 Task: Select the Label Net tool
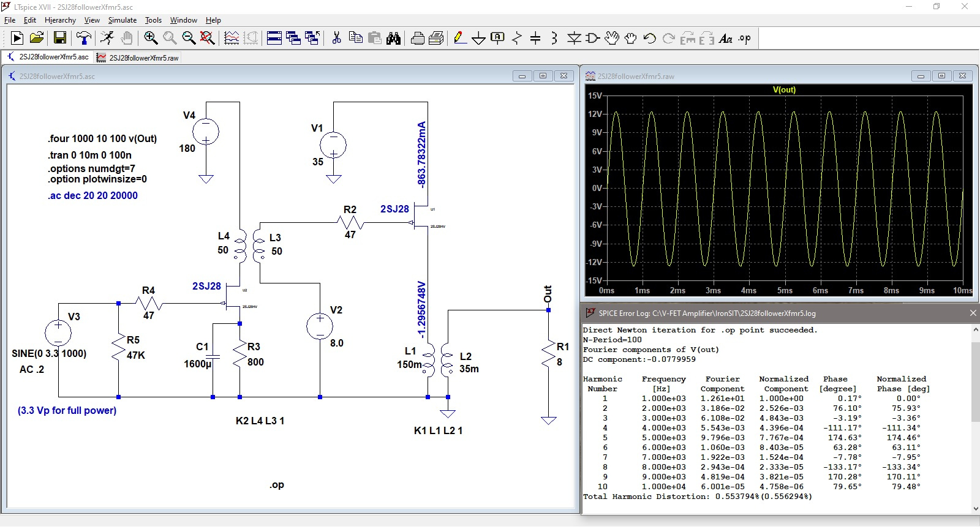pyautogui.click(x=497, y=39)
